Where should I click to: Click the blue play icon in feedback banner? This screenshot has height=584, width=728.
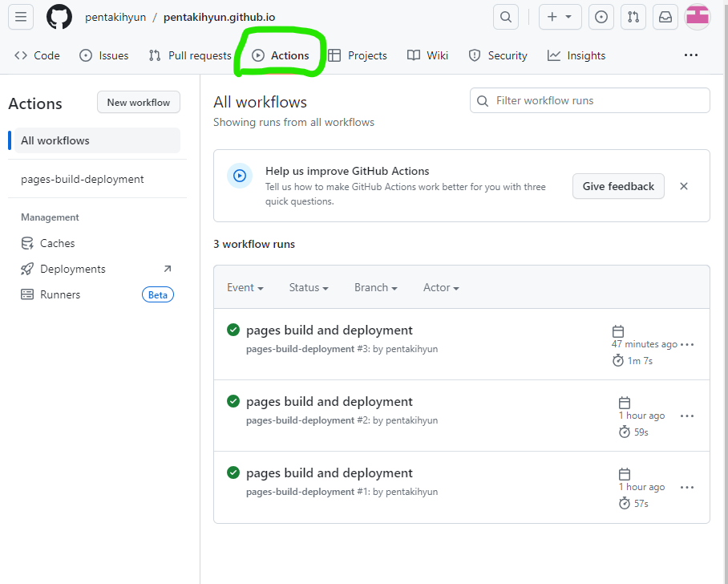coord(240,176)
